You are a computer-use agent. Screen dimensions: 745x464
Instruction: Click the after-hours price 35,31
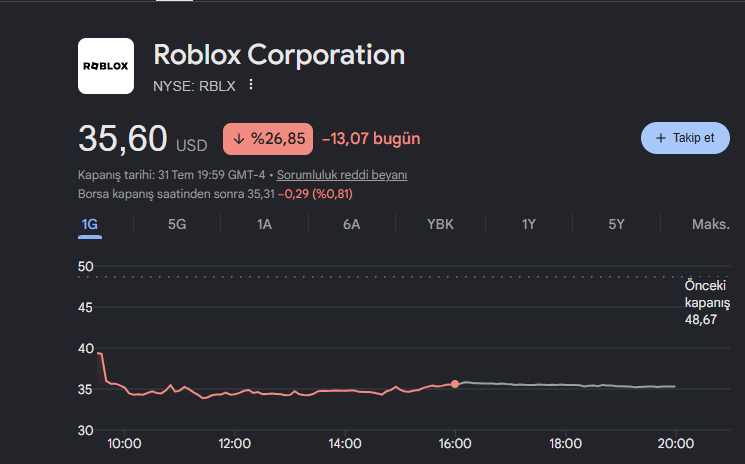click(261, 194)
